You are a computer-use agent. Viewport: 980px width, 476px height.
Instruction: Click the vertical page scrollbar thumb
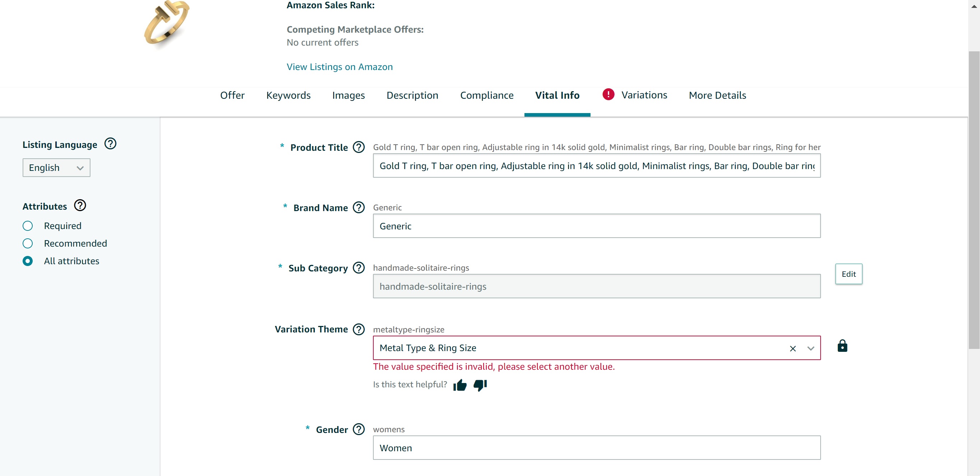pyautogui.click(x=974, y=200)
